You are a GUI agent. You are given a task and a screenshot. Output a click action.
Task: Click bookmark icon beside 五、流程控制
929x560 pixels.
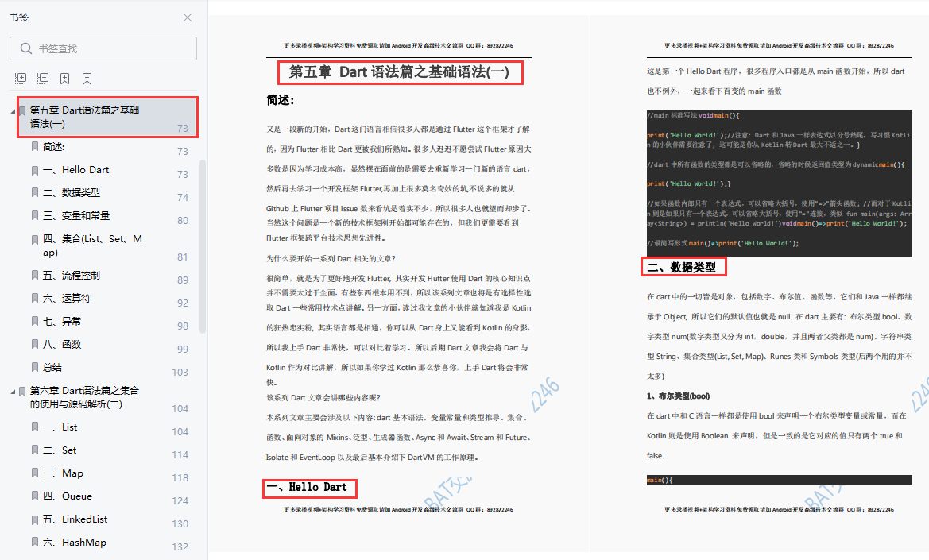[x=35, y=276]
